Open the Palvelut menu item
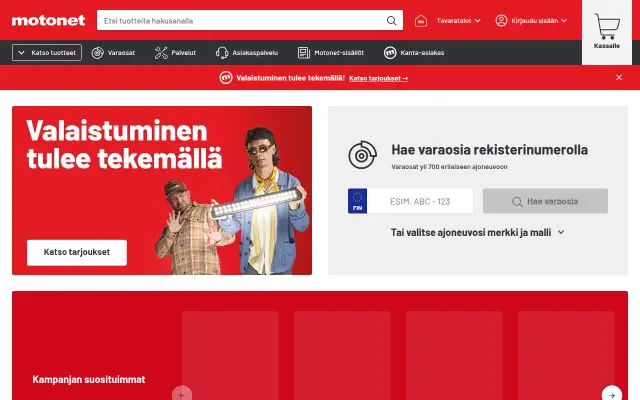Viewport: 640px width, 400px height. tap(175, 53)
